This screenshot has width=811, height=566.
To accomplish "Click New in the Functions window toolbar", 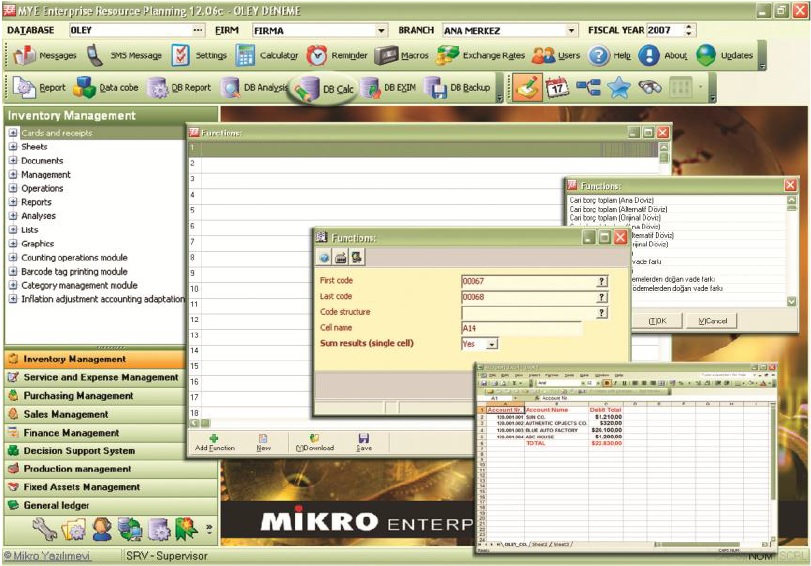I will tap(263, 442).
